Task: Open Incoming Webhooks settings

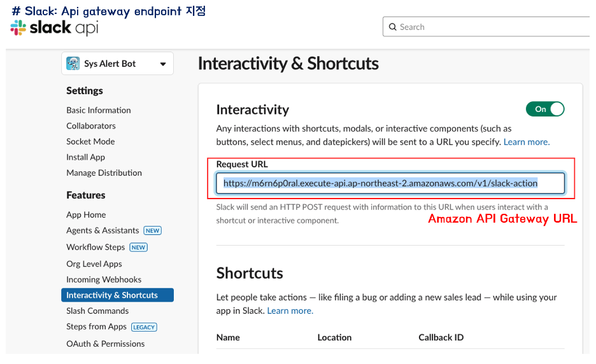Action: tap(104, 279)
